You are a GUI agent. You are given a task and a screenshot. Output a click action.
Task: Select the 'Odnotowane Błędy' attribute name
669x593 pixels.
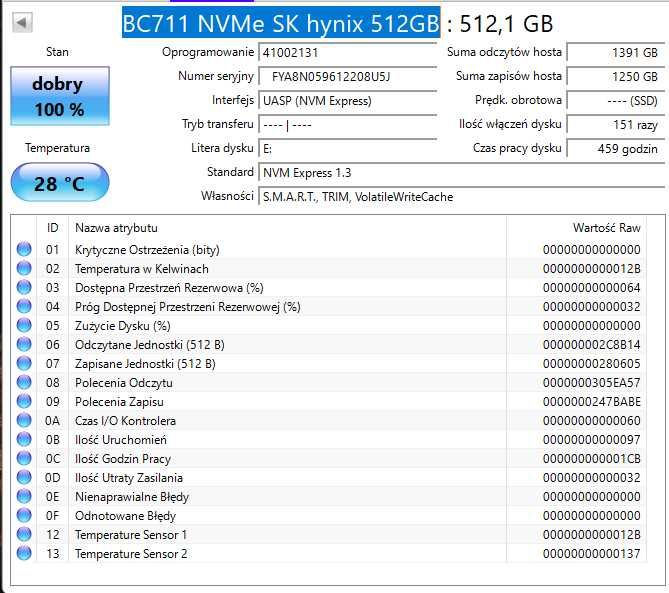(x=125, y=516)
